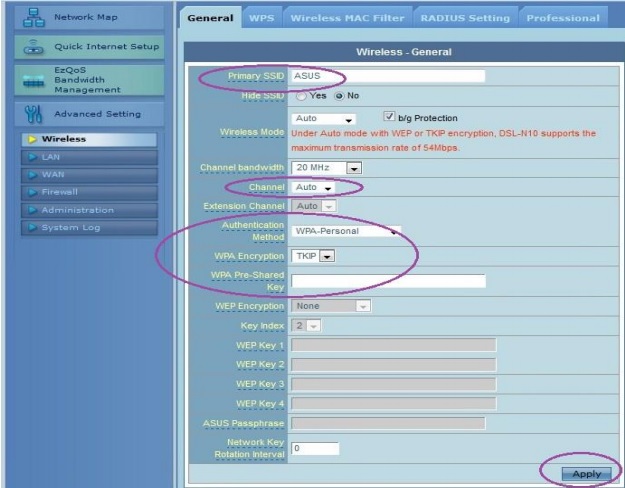
Task: Select WAN in the sidebar
Action: [x=89, y=175]
